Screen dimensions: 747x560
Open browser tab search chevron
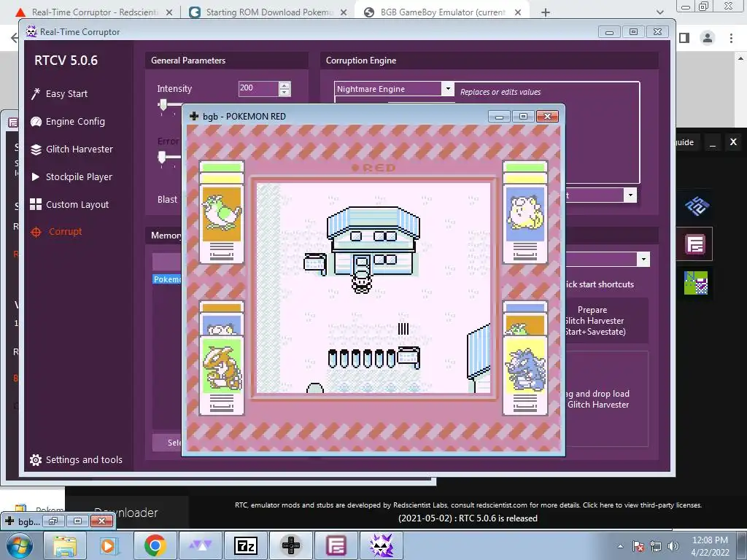pyautogui.click(x=659, y=12)
